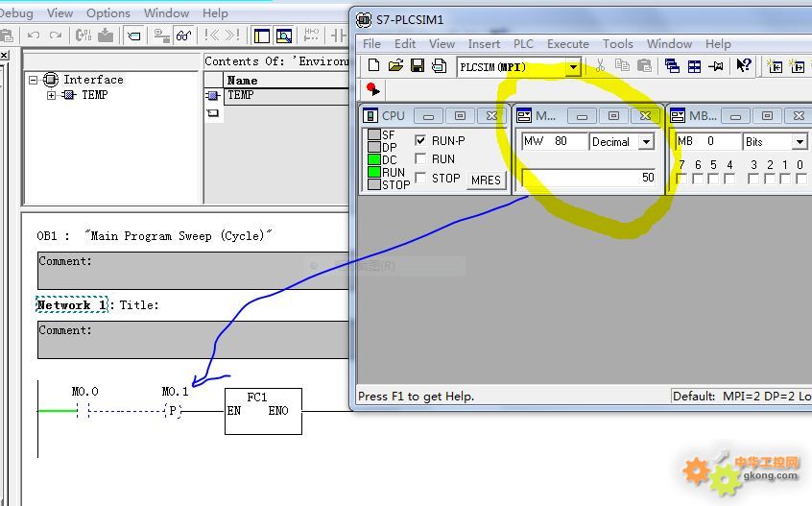Click the Go to previous error icon

coord(211,35)
